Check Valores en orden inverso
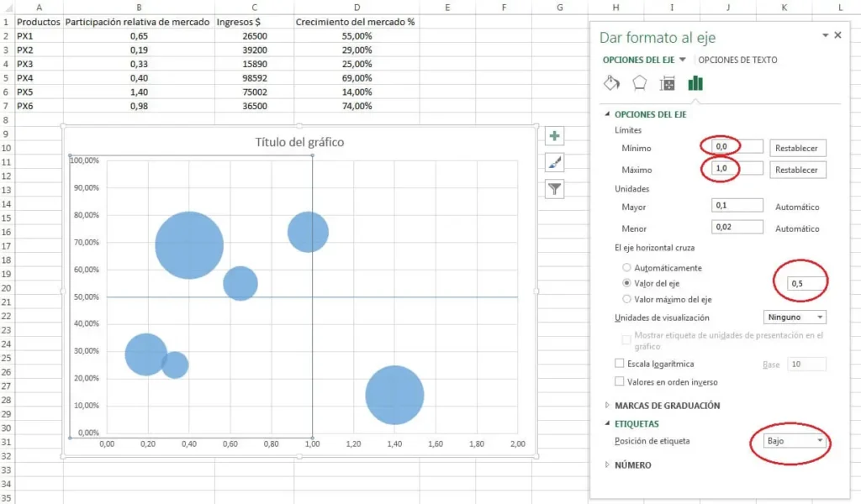The width and height of the screenshot is (861, 504). [x=621, y=381]
